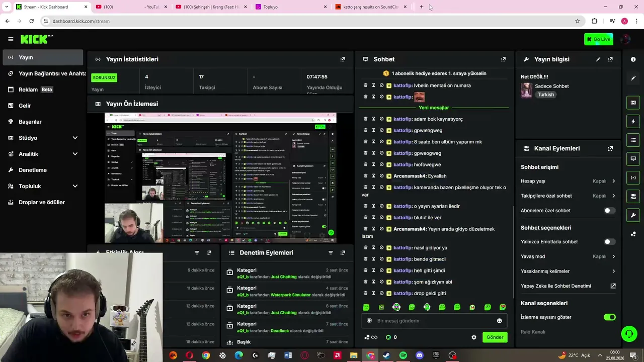Image resolution: width=644 pixels, height=362 pixels.
Task: Toggle the chat bubble panel icon in right rail
Action: (633, 159)
